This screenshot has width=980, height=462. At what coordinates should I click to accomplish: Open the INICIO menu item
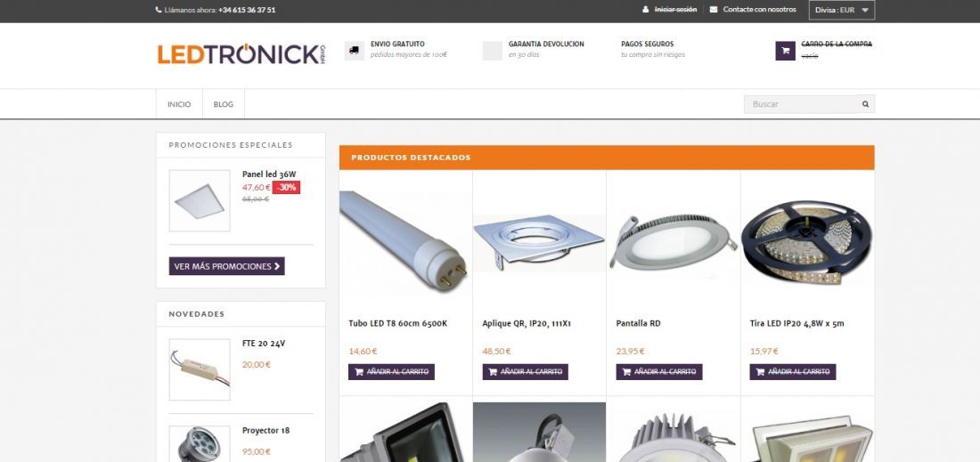point(179,104)
